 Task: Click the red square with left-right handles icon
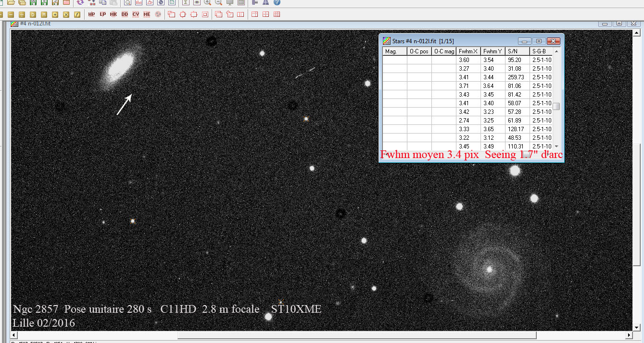click(x=194, y=14)
